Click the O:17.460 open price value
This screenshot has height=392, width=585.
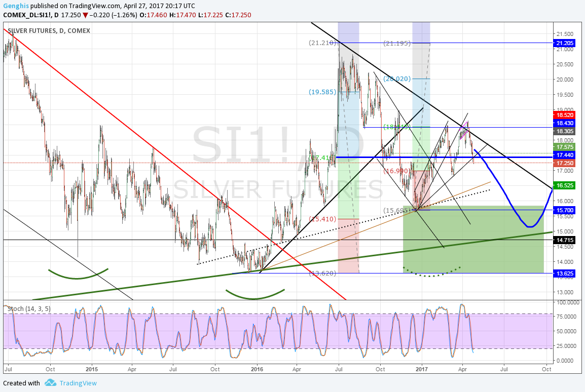point(153,15)
